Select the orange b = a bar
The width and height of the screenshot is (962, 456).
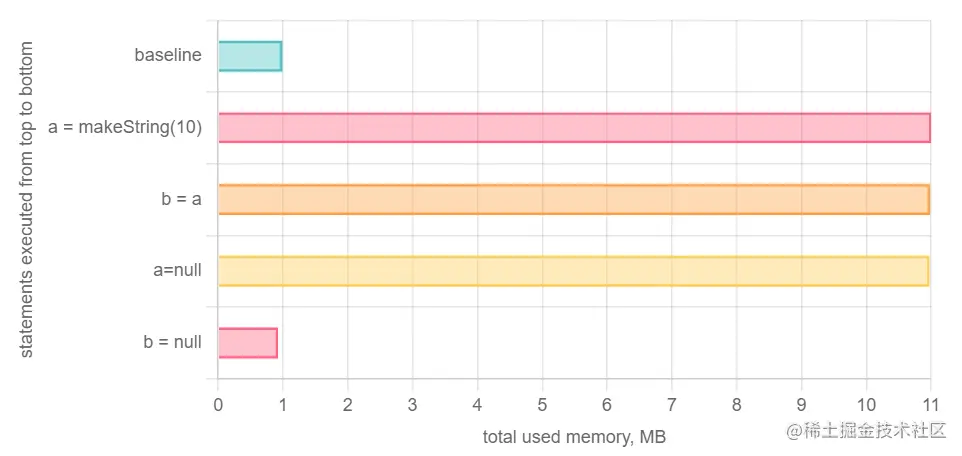574,199
